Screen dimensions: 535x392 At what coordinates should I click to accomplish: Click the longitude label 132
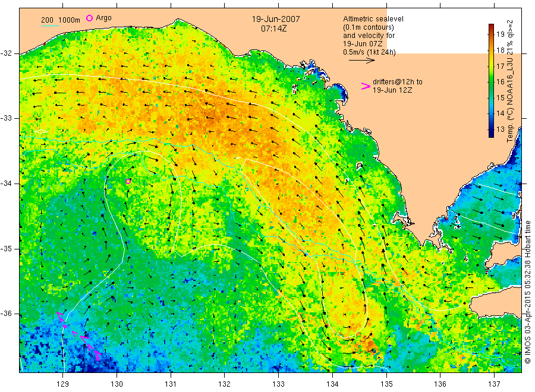[x=225, y=384]
